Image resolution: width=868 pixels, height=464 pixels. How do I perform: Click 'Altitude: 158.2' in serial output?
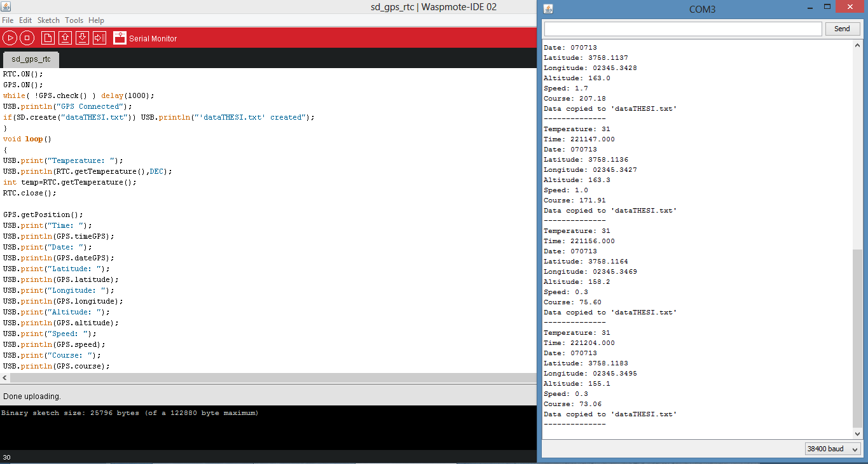[x=577, y=281]
